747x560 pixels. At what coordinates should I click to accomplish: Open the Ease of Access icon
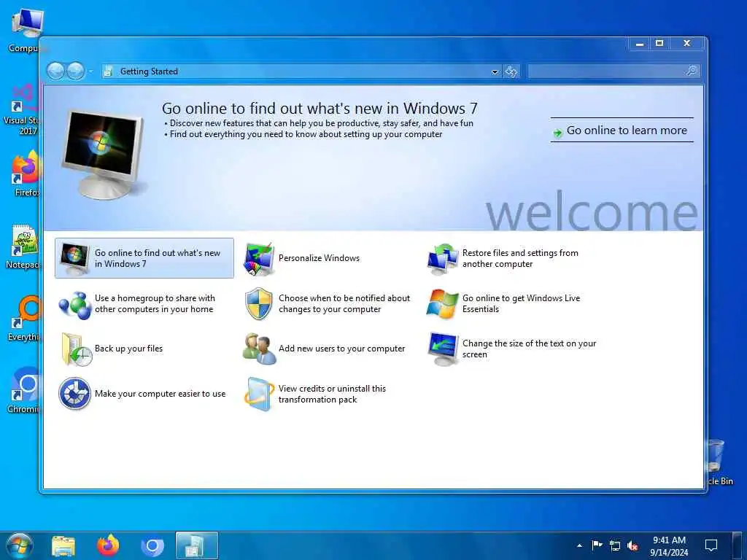(74, 394)
